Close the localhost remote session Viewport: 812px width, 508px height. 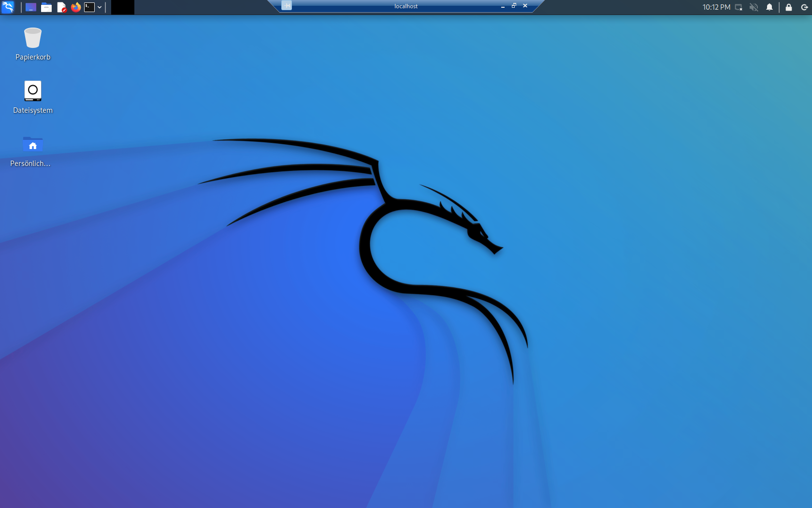(525, 6)
